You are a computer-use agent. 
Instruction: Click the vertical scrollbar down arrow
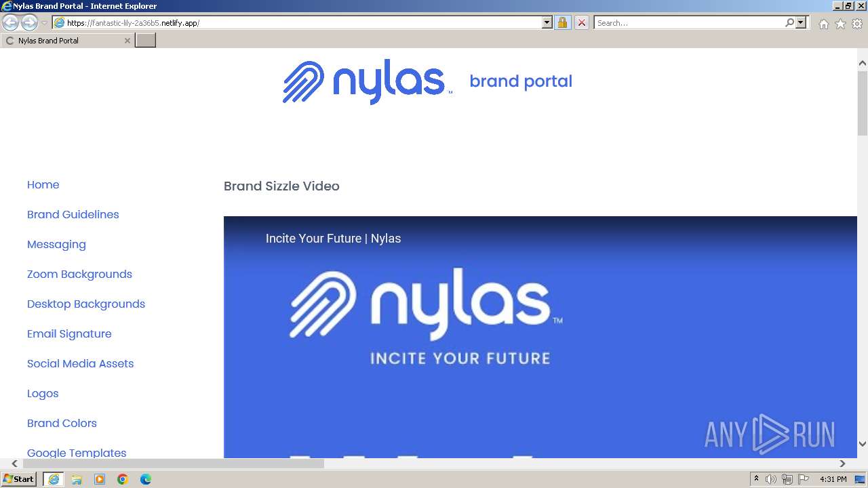pos(863,444)
